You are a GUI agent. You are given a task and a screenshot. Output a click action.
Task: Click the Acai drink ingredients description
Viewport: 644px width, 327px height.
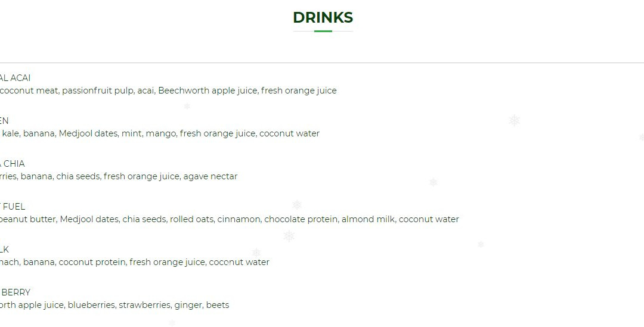[x=168, y=91]
